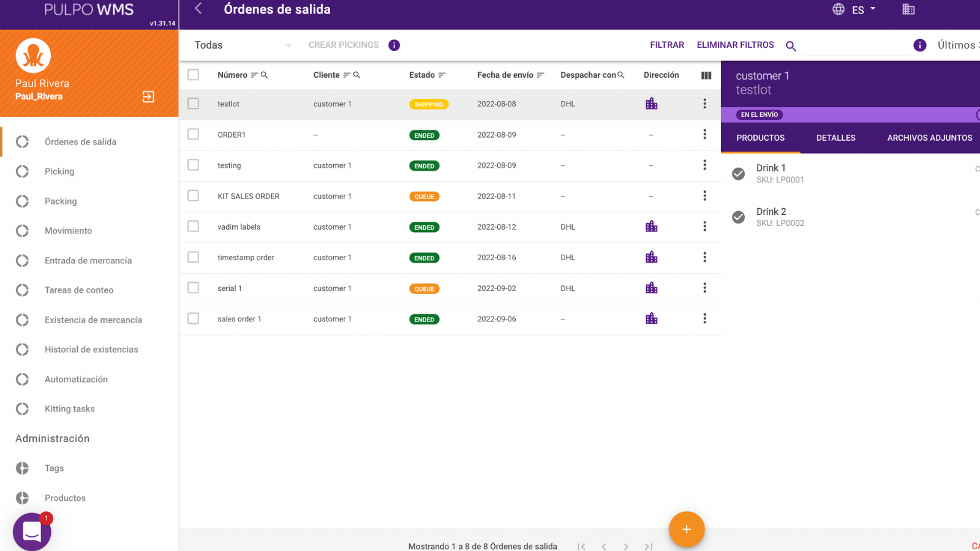Image resolution: width=980 pixels, height=551 pixels.
Task: Check the KIT SALES ORDER checkbox
Action: (x=194, y=195)
